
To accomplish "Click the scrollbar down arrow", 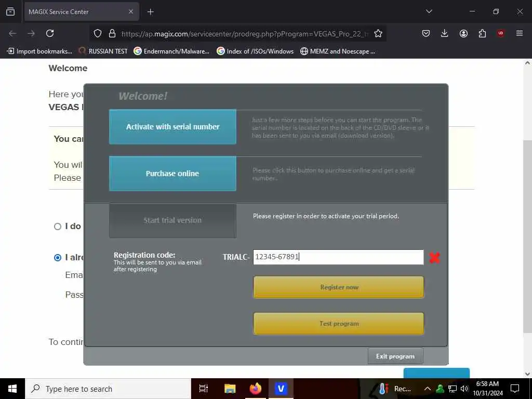I will point(527,374).
